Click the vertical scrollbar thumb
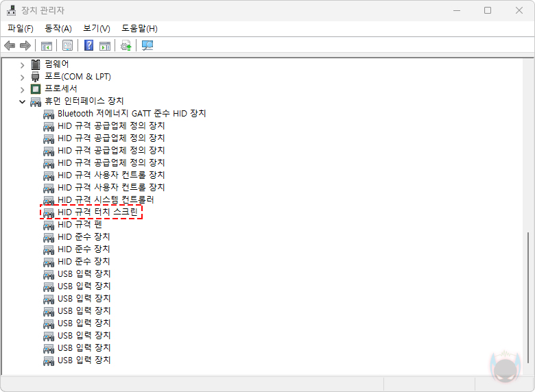535x392 pixels. coord(528,298)
